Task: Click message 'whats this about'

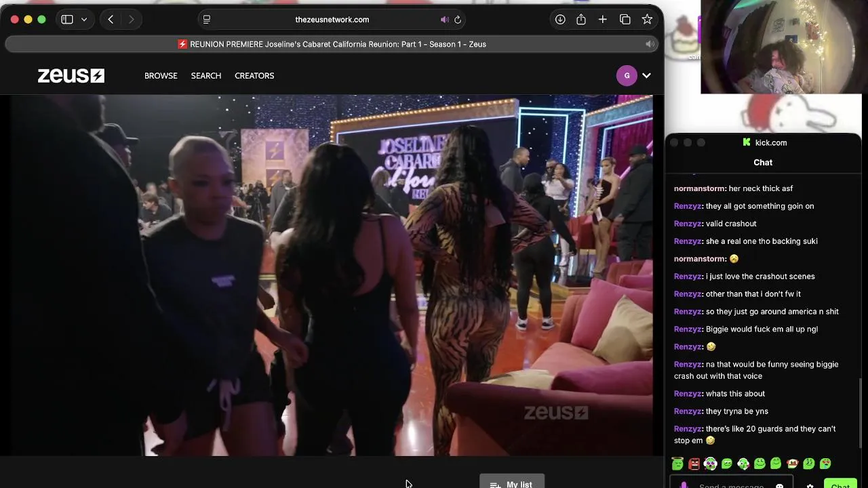Action: (735, 394)
